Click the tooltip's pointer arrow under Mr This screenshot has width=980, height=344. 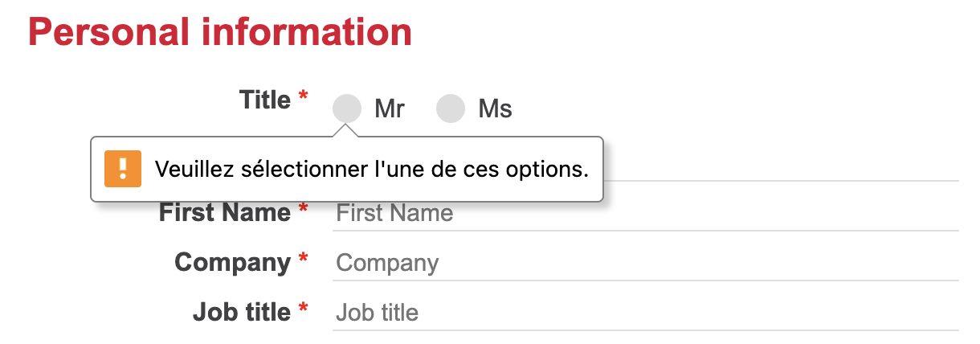(347, 131)
